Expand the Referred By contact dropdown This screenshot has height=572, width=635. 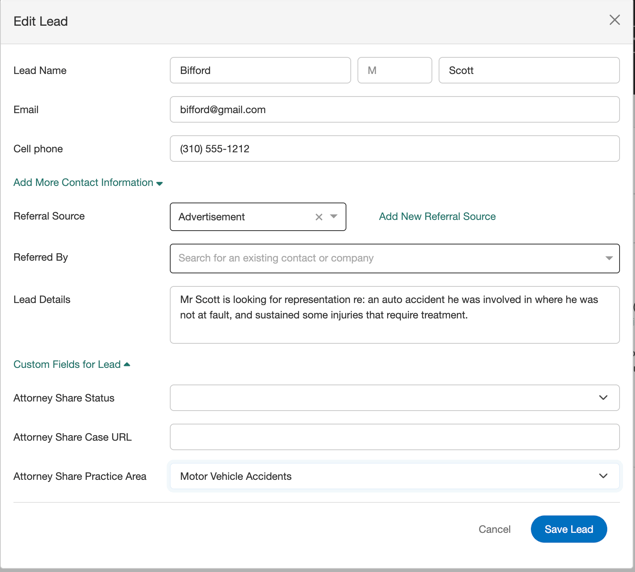pyautogui.click(x=608, y=258)
